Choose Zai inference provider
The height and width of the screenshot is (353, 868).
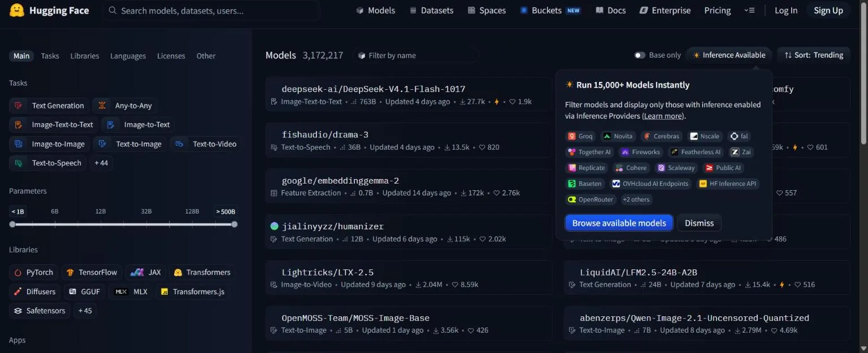[741, 152]
